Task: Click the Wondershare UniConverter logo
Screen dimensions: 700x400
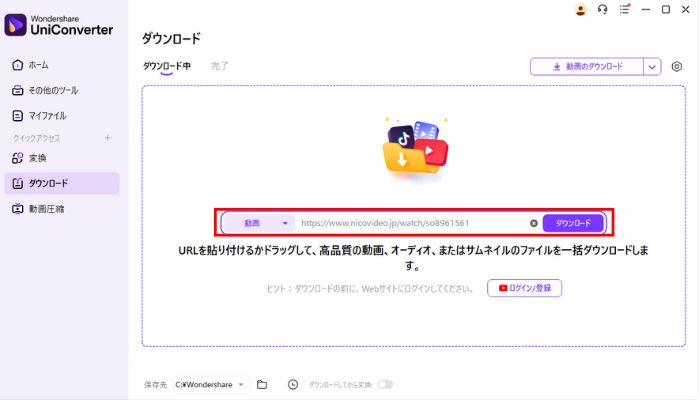Action: pyautogui.click(x=58, y=25)
